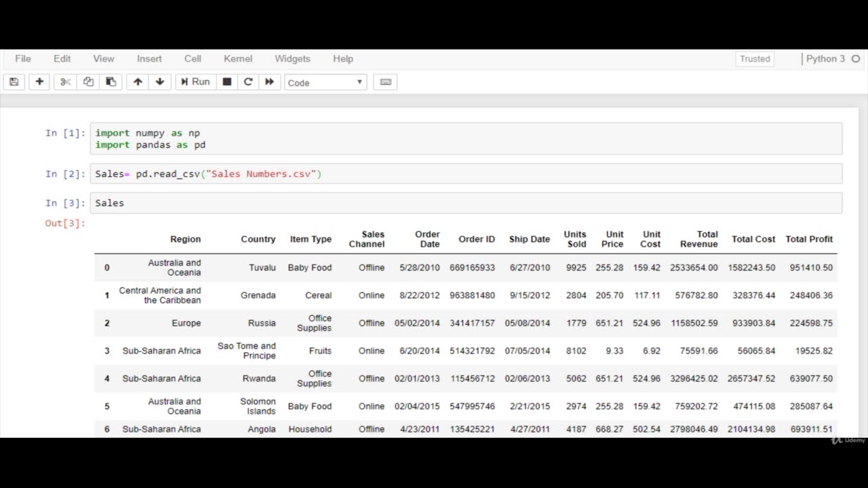Click the Cereal item type cell
The image size is (868, 488).
318,296
